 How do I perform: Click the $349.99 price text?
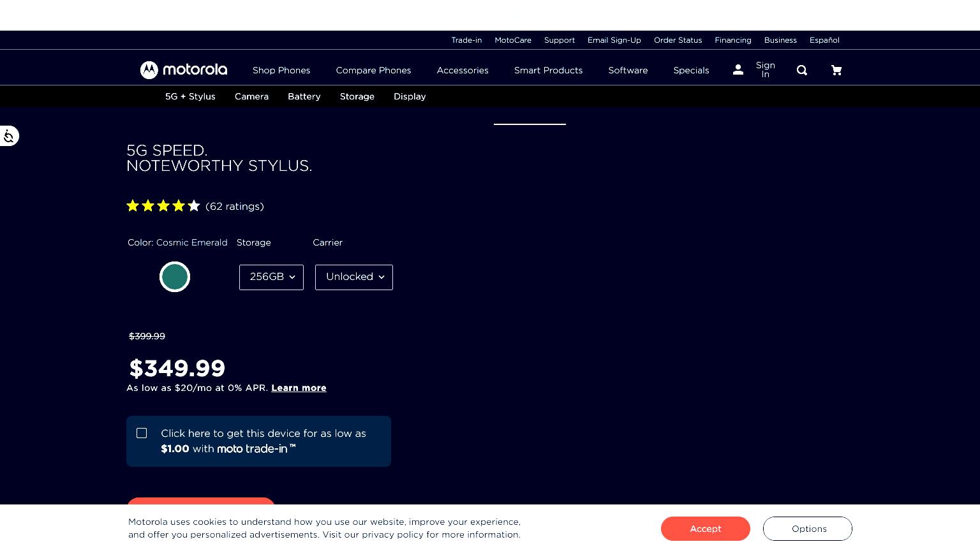[x=177, y=368]
